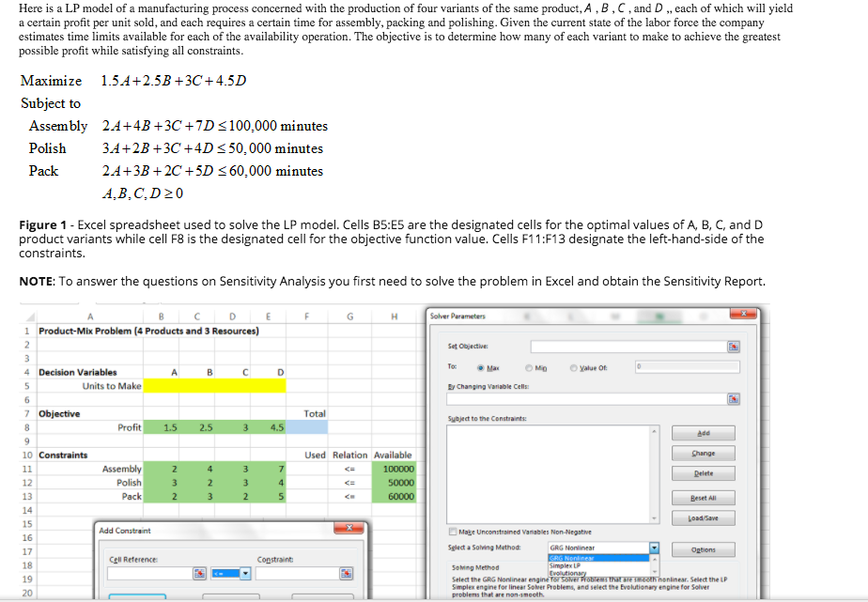
Task: Open the Select a Solving Method dropdown
Action: pyautogui.click(x=654, y=548)
